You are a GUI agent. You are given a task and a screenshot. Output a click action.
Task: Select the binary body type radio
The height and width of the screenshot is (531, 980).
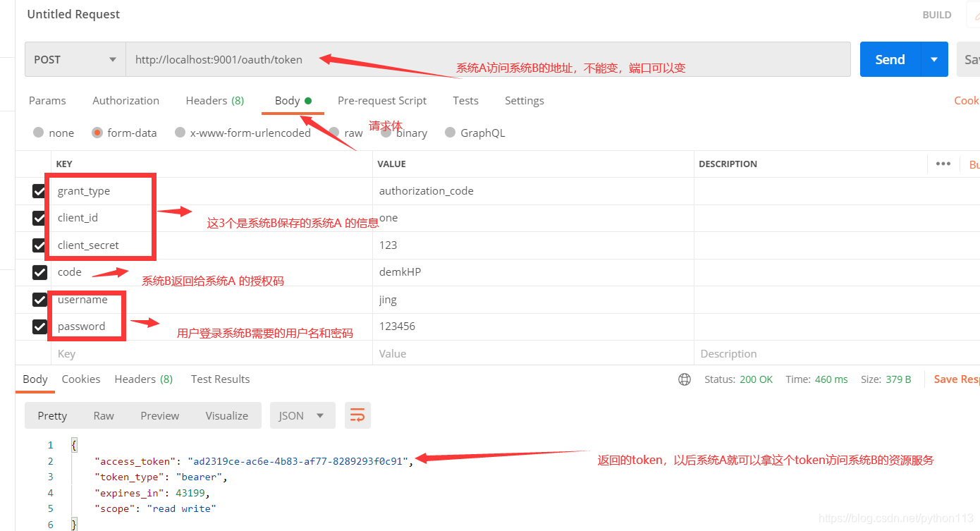pos(386,133)
